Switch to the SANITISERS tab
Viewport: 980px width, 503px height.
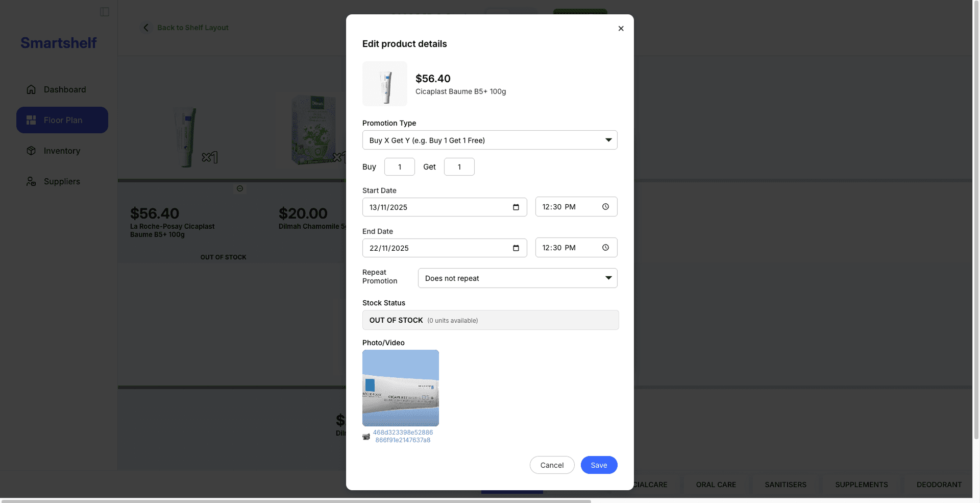pyautogui.click(x=786, y=485)
